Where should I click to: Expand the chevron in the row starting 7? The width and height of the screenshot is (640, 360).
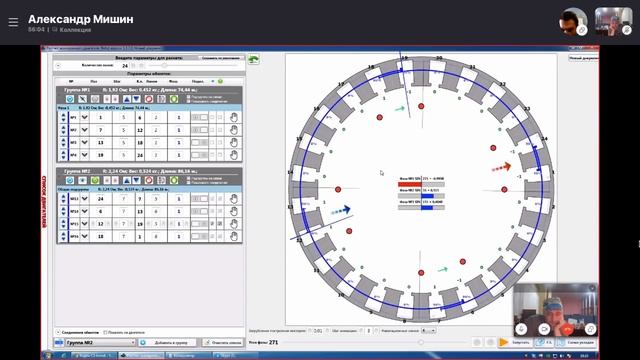tap(84, 130)
